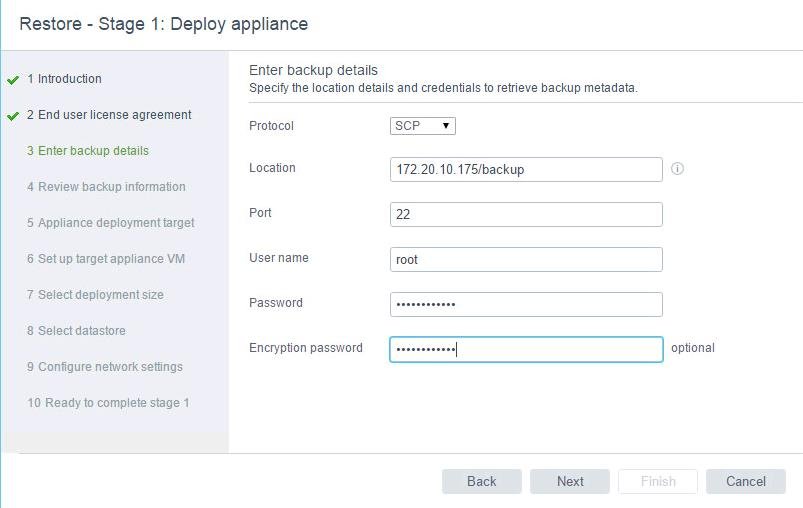Open step 7 Select deployment size
Viewport: 803px width, 508px height.
[95, 295]
